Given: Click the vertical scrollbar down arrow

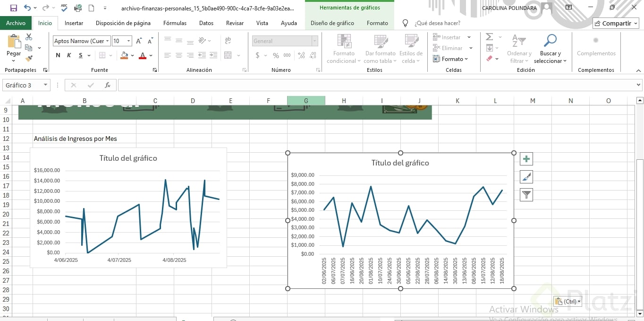Looking at the screenshot, I should [x=640, y=313].
